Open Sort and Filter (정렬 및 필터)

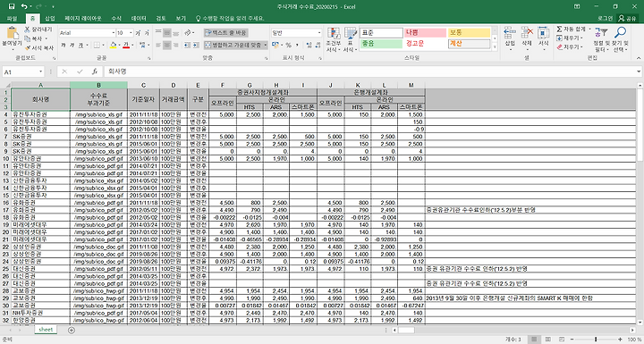pos(601,39)
